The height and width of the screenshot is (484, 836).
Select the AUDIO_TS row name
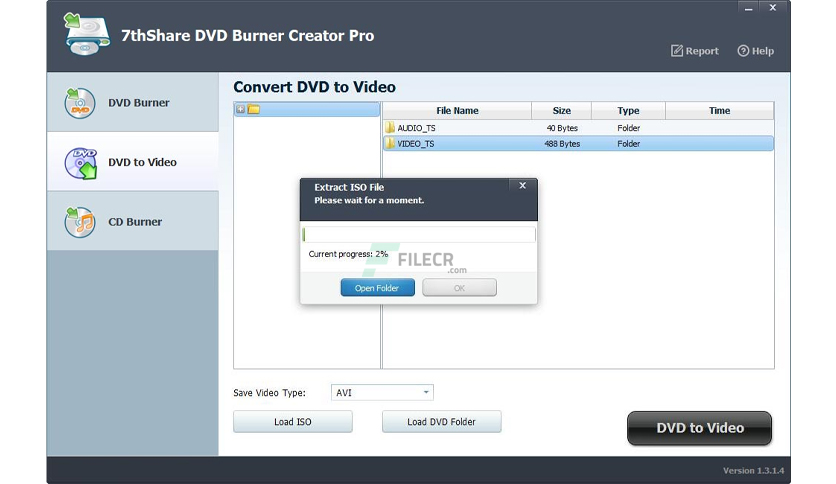point(416,128)
